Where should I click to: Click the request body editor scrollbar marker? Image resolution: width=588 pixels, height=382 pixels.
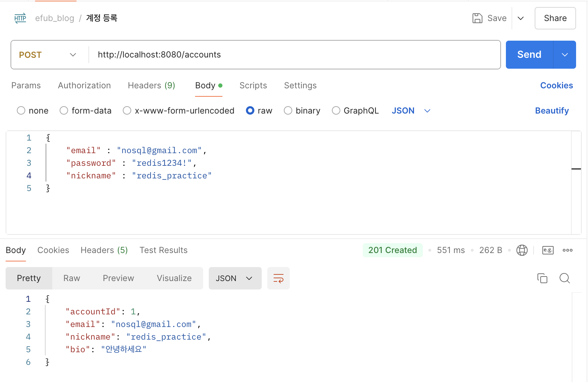point(576,169)
